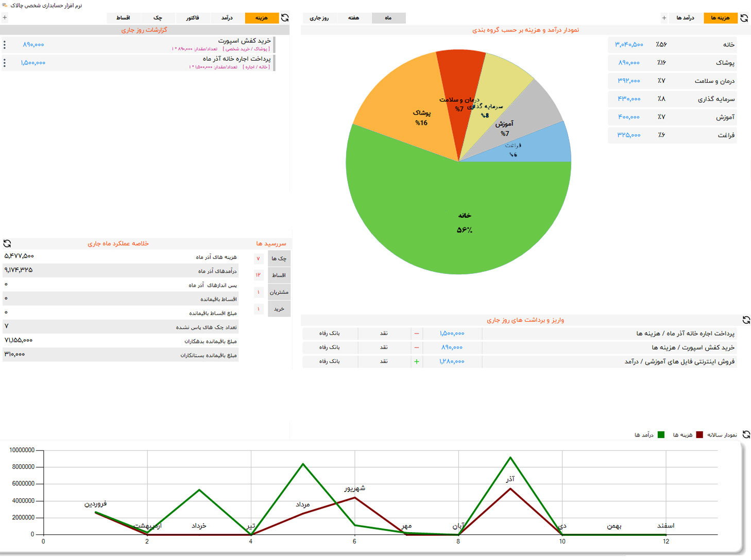Open خرید کفش اسپورت report entry
Image resolution: width=751 pixels, height=560 pixels.
tap(138, 45)
